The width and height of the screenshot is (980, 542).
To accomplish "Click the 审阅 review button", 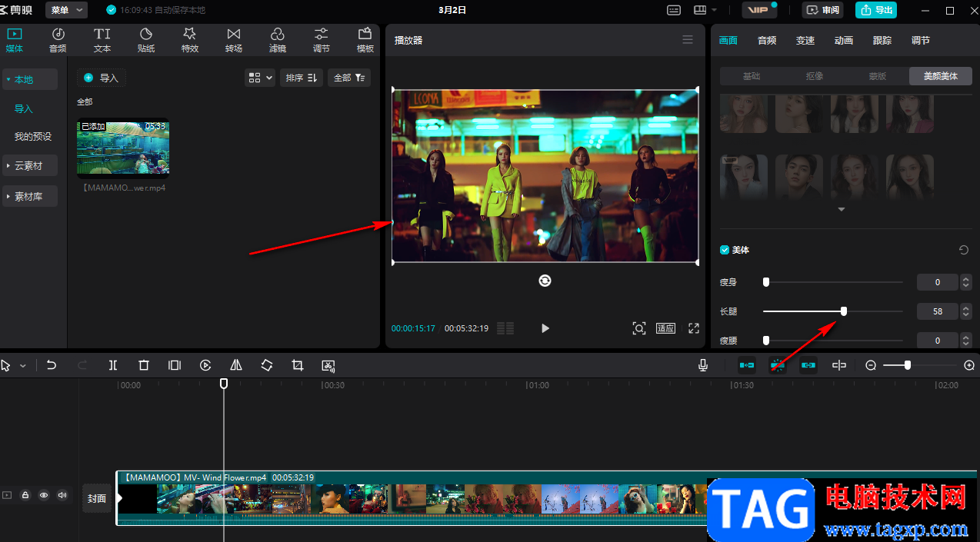I will tap(823, 10).
